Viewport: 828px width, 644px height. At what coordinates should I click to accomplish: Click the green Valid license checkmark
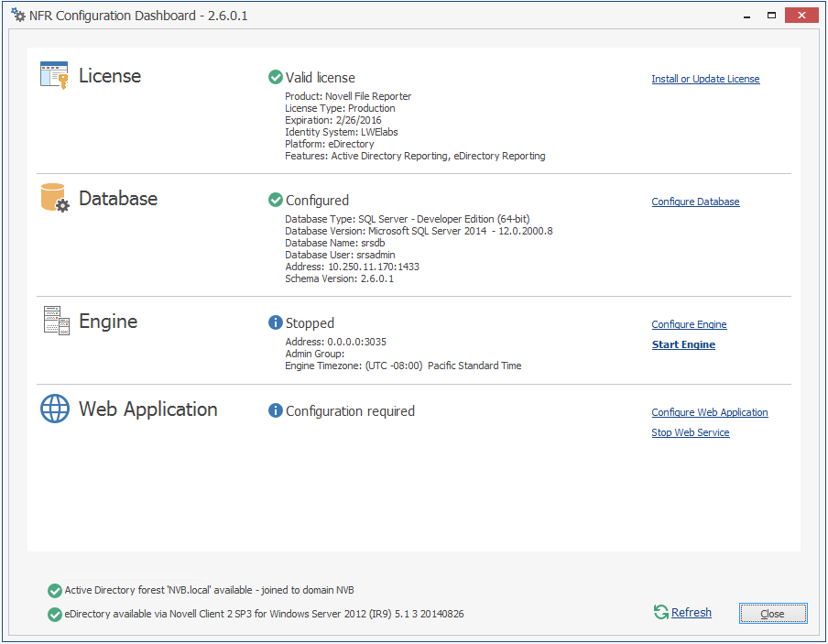point(276,78)
